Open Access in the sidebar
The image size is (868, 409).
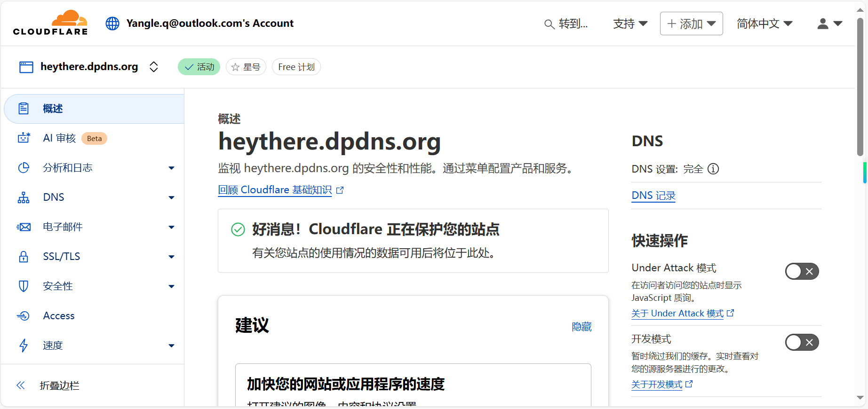point(59,316)
